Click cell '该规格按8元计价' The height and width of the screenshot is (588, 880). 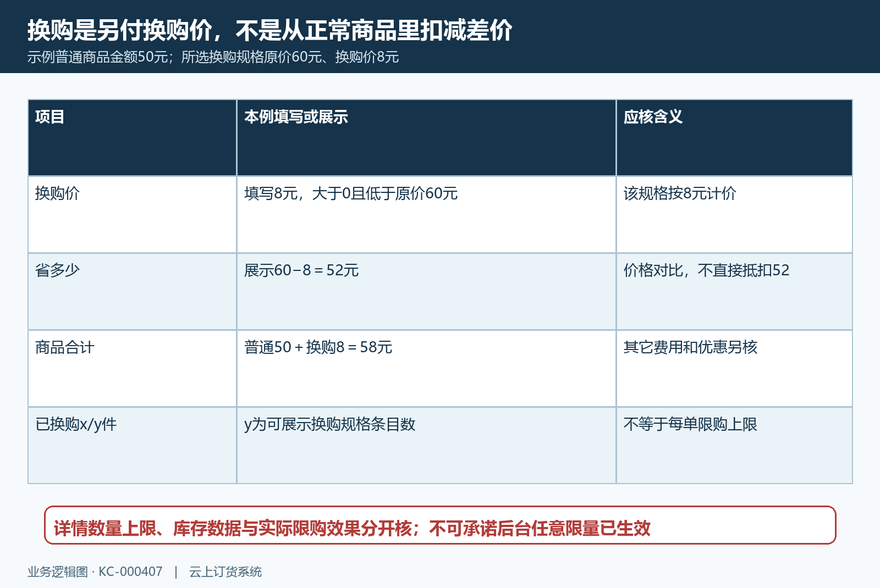coord(734,215)
